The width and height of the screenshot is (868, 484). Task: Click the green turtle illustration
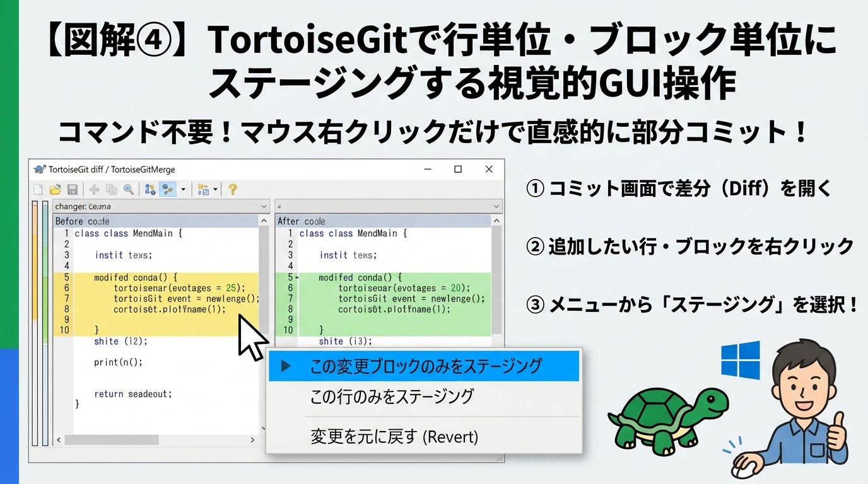pyautogui.click(x=668, y=420)
